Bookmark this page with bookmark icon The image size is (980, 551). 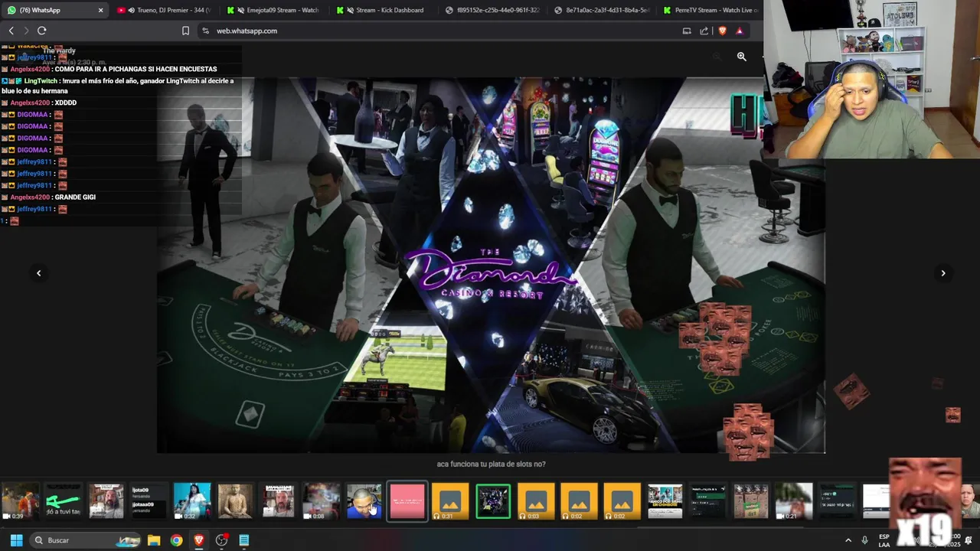coord(185,31)
